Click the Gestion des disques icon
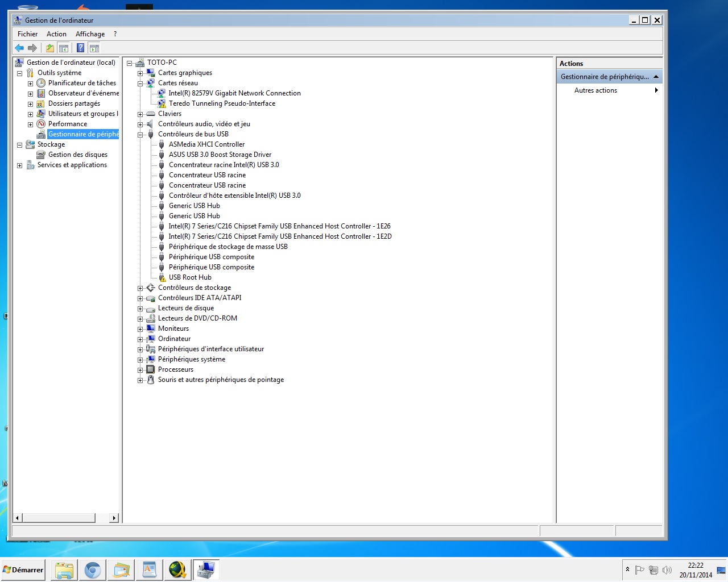This screenshot has width=728, height=582. [41, 155]
